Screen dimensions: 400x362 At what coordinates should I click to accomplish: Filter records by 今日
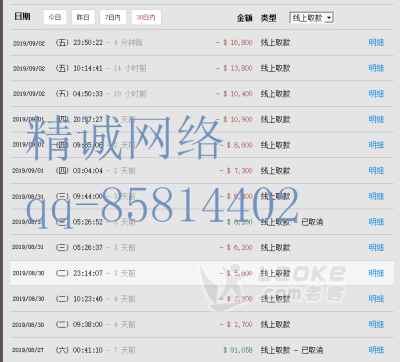[55, 17]
